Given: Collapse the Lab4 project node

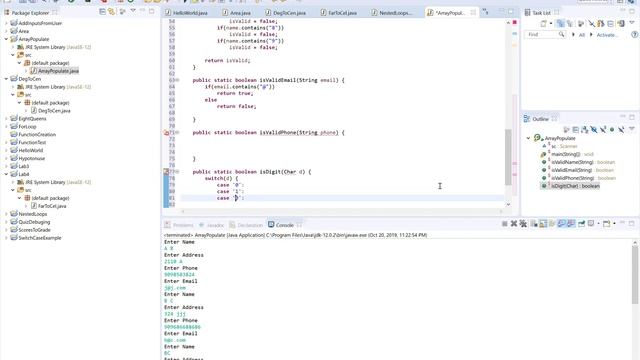Looking at the screenshot, I should tap(6, 174).
